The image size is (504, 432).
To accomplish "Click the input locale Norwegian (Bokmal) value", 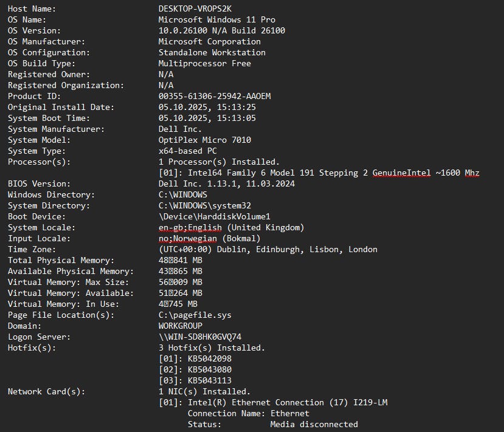I will [x=209, y=239].
